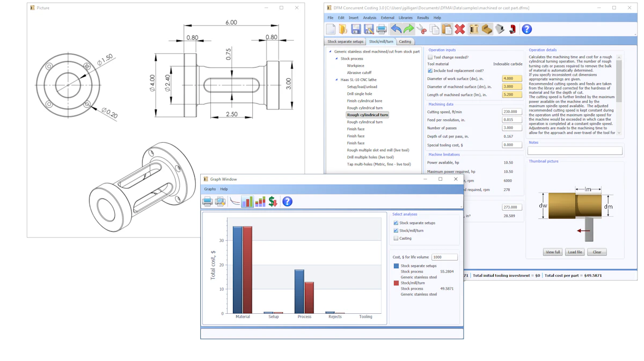
Task: Open the cost versus volume curve graph
Action: (235, 200)
